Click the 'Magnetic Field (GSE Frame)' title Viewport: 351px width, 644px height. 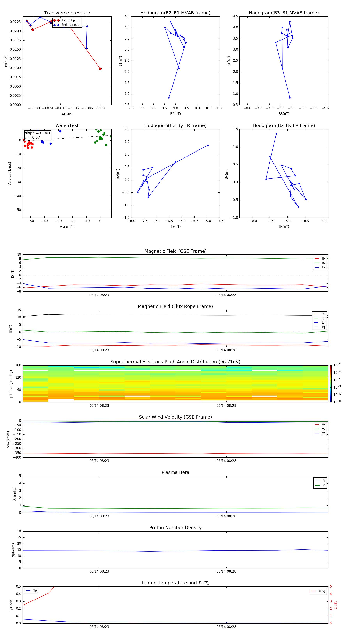tap(175, 251)
